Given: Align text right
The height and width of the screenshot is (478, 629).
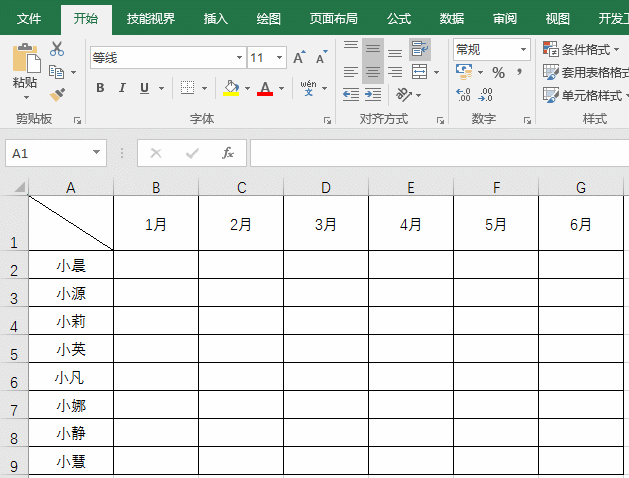Looking at the screenshot, I should click(x=395, y=72).
